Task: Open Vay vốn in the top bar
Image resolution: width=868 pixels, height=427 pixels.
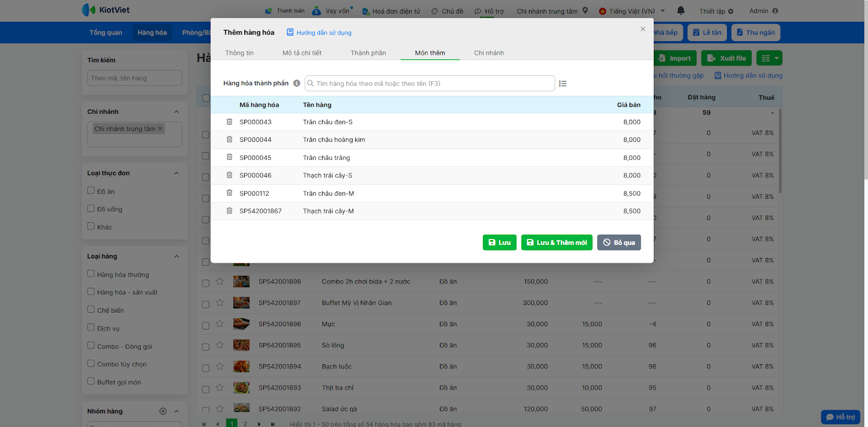Action: click(333, 11)
